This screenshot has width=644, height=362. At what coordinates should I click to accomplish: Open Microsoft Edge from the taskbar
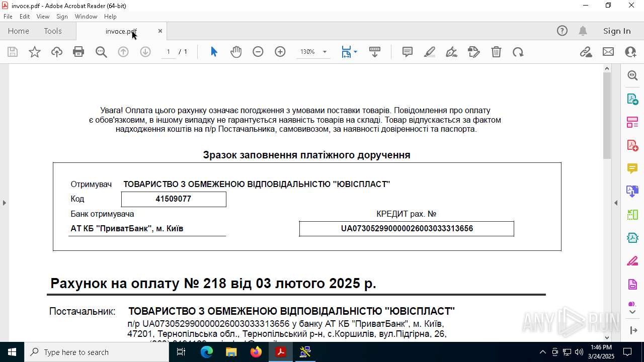tap(207, 352)
